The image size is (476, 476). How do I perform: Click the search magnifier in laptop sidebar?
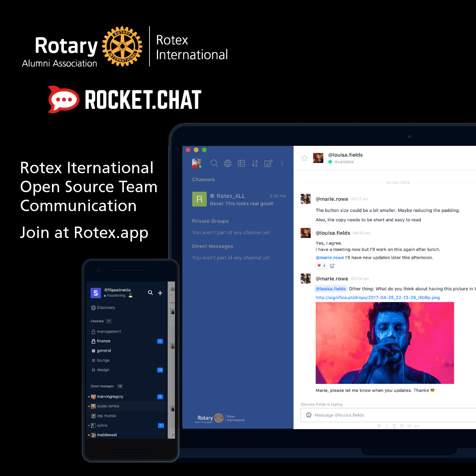point(214,164)
